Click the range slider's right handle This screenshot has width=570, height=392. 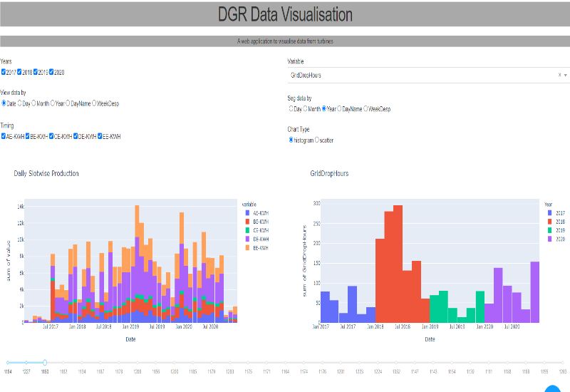45,363
